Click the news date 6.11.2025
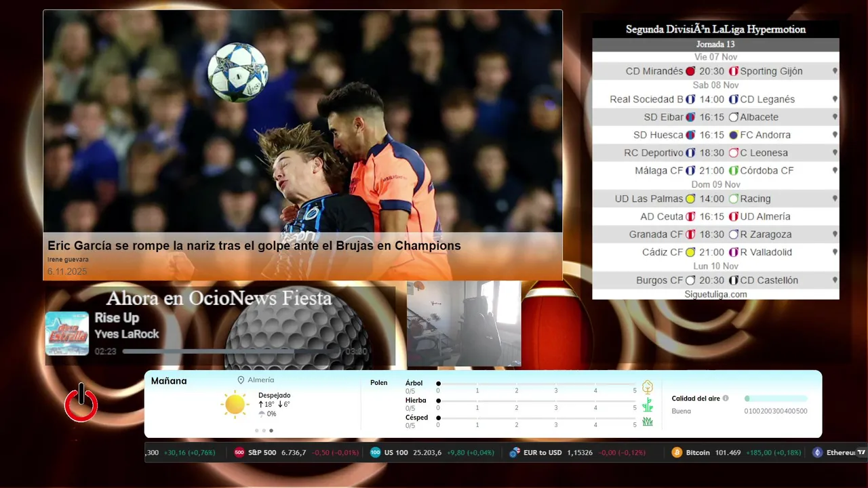 (x=67, y=272)
